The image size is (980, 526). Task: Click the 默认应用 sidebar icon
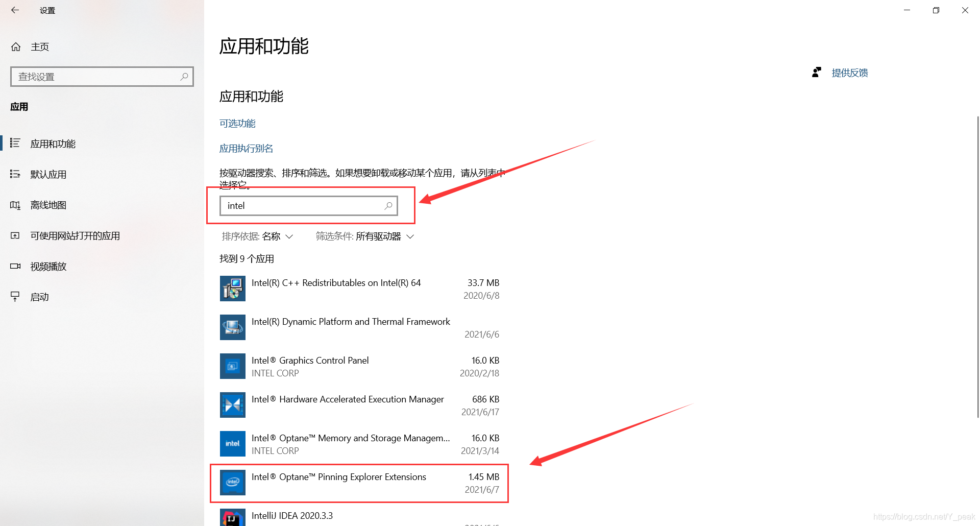coord(15,174)
